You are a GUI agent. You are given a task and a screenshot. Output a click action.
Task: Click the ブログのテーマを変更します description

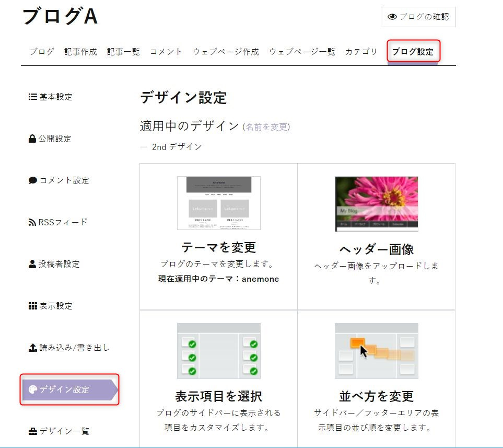[x=218, y=264]
